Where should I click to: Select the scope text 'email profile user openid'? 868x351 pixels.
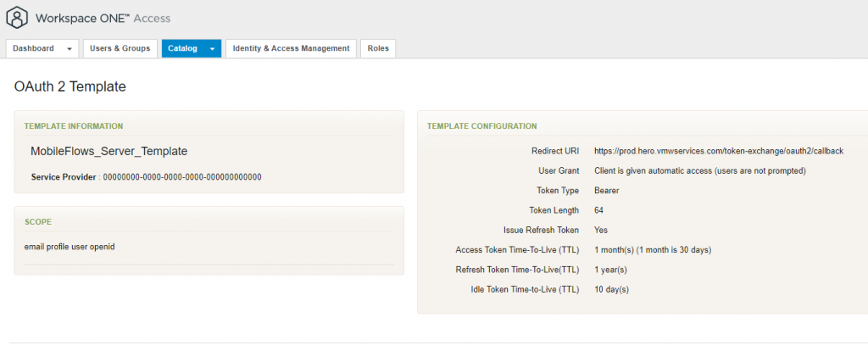tap(70, 247)
